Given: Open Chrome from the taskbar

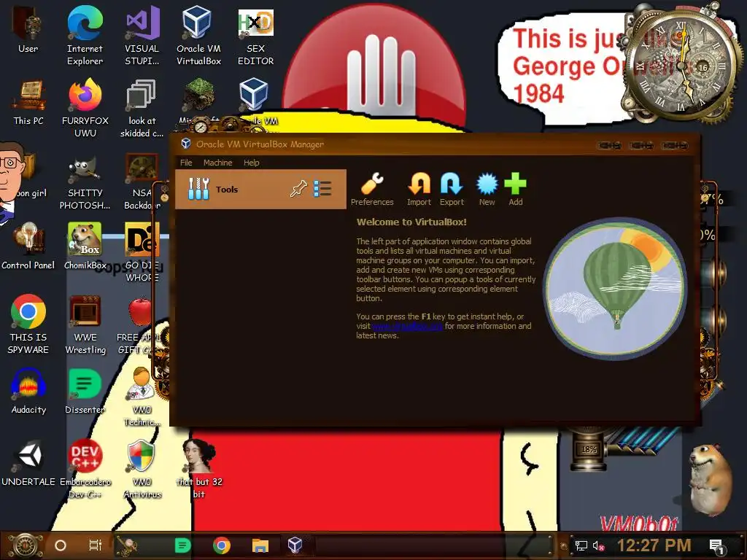Looking at the screenshot, I should point(222,545).
